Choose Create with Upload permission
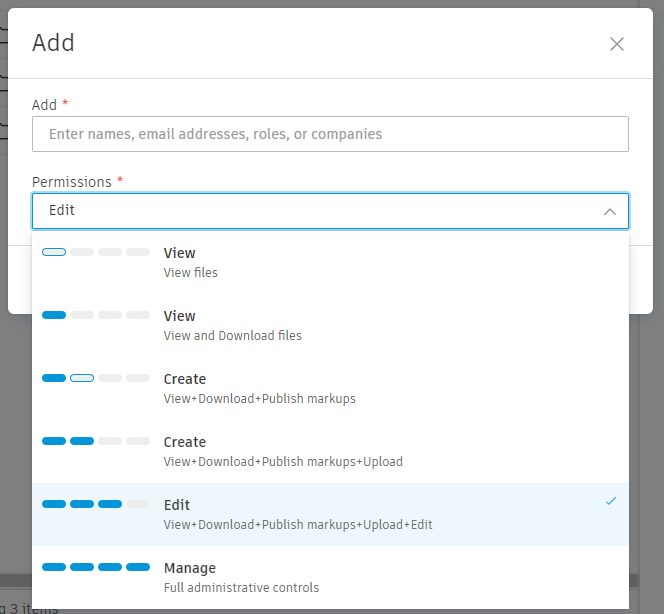This screenshot has width=664, height=614. click(330, 451)
